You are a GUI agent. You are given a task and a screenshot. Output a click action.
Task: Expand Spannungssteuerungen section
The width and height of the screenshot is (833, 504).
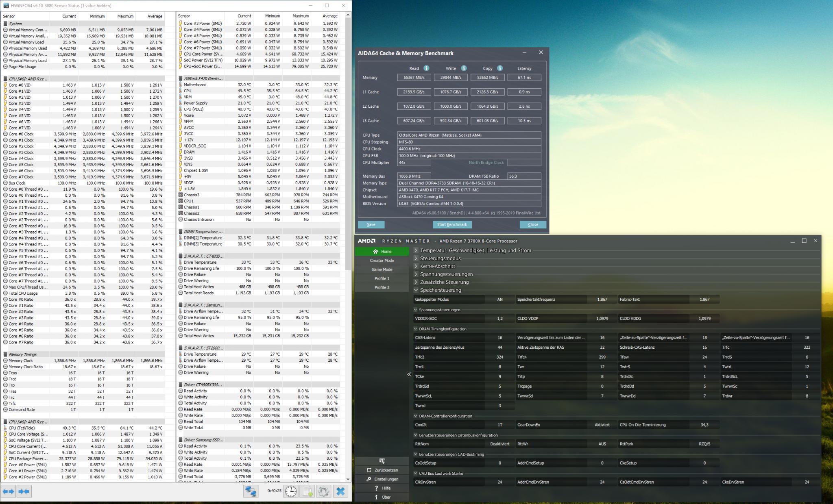click(x=416, y=274)
